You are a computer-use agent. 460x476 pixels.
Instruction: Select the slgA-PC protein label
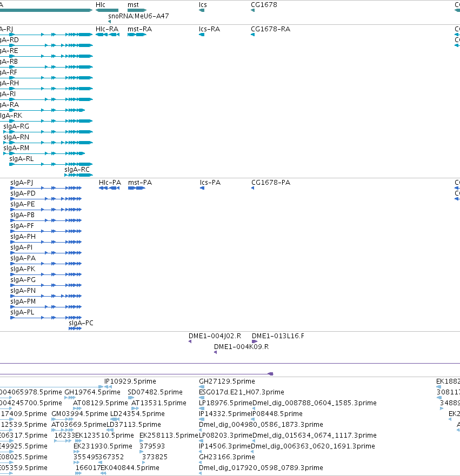81,323
